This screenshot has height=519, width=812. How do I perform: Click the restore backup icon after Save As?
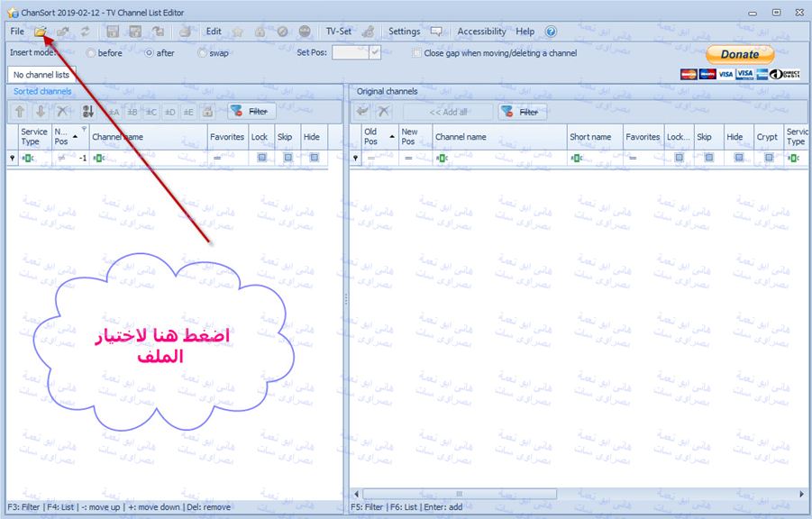click(x=158, y=32)
